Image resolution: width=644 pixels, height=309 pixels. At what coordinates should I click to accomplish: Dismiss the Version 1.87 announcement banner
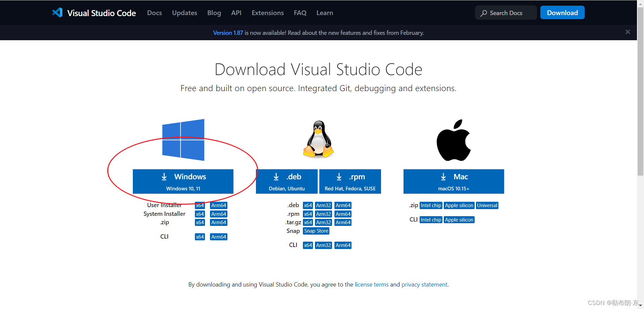click(628, 32)
